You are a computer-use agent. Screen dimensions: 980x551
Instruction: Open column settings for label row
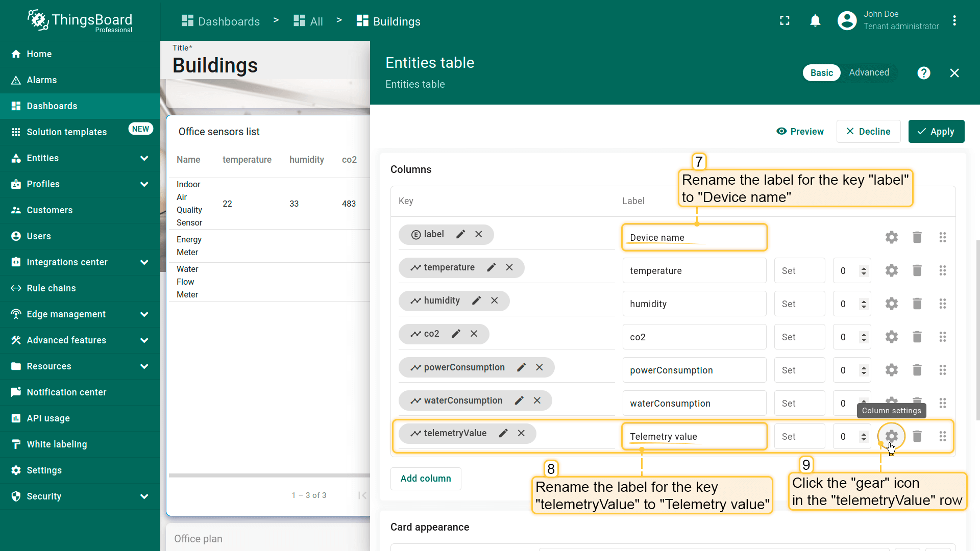point(891,237)
